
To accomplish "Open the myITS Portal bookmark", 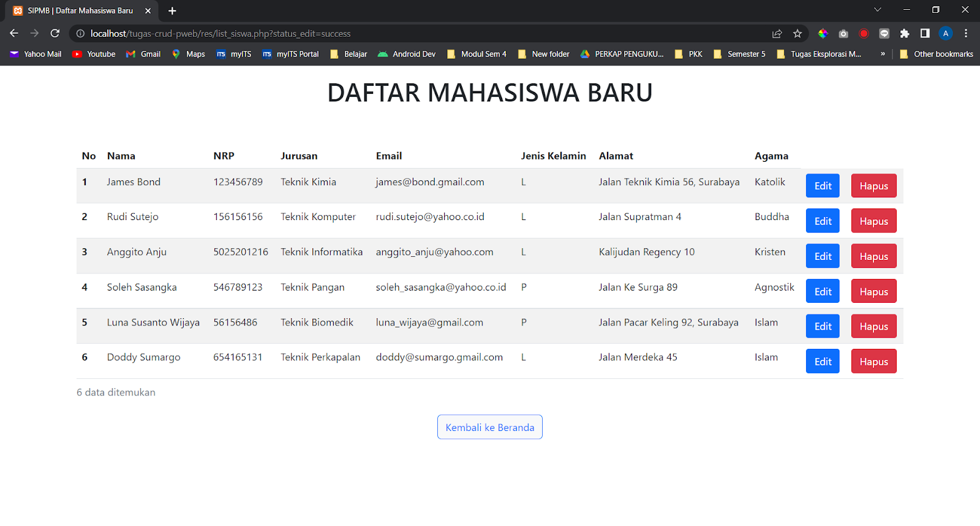I will [291, 54].
